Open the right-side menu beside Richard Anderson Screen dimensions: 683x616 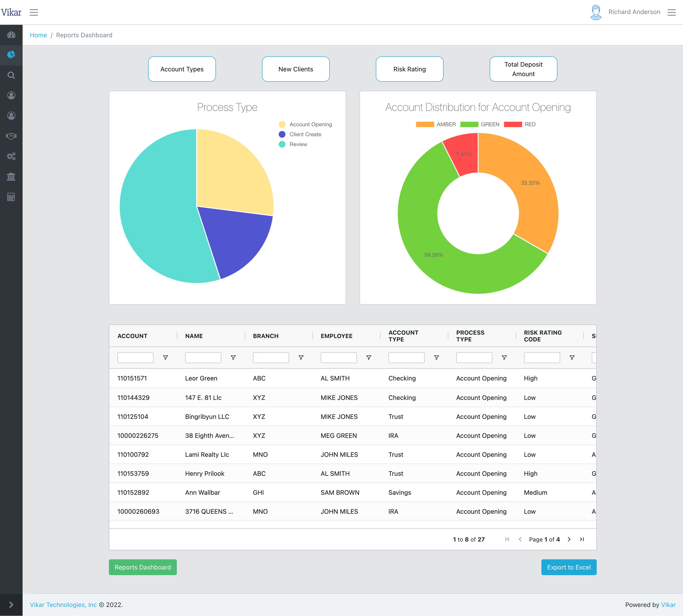pyautogui.click(x=671, y=12)
